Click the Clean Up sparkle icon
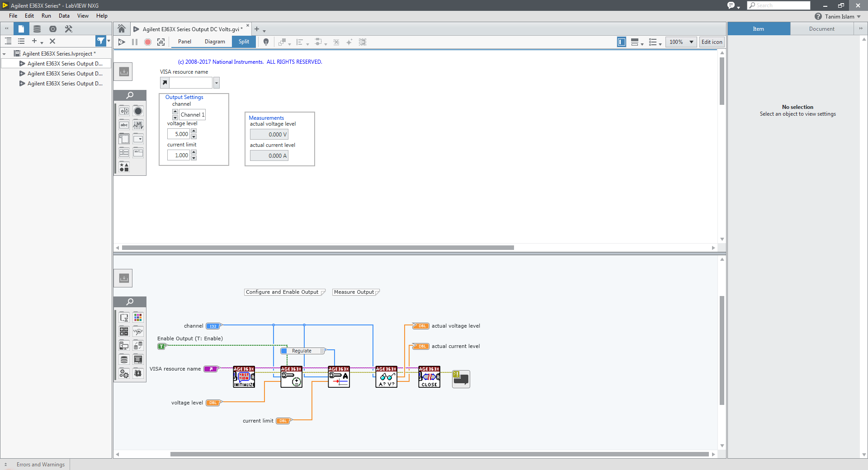Image resolution: width=868 pixels, height=470 pixels. tap(349, 42)
